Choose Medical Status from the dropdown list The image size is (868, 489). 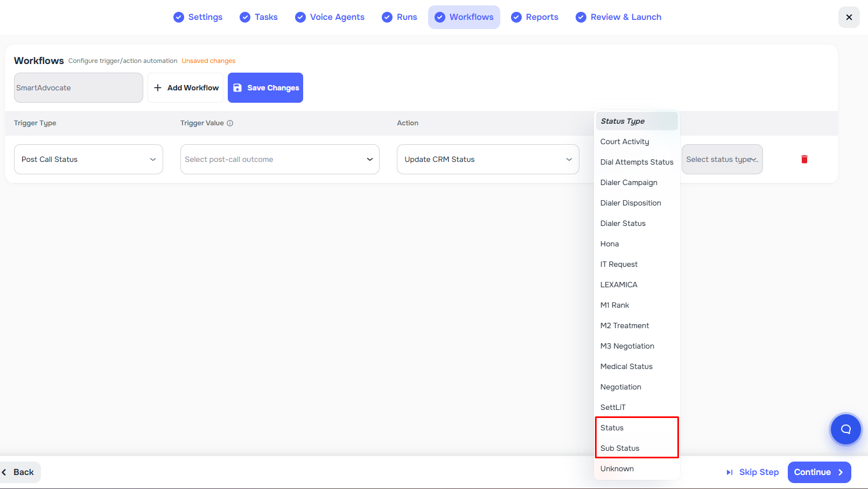pos(626,366)
